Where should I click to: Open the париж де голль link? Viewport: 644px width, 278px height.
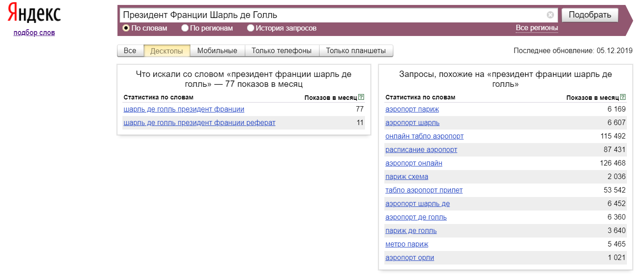(411, 230)
